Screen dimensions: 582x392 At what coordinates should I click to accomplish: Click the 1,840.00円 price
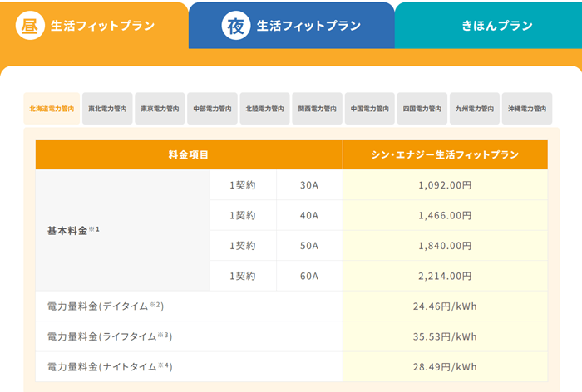coord(445,246)
